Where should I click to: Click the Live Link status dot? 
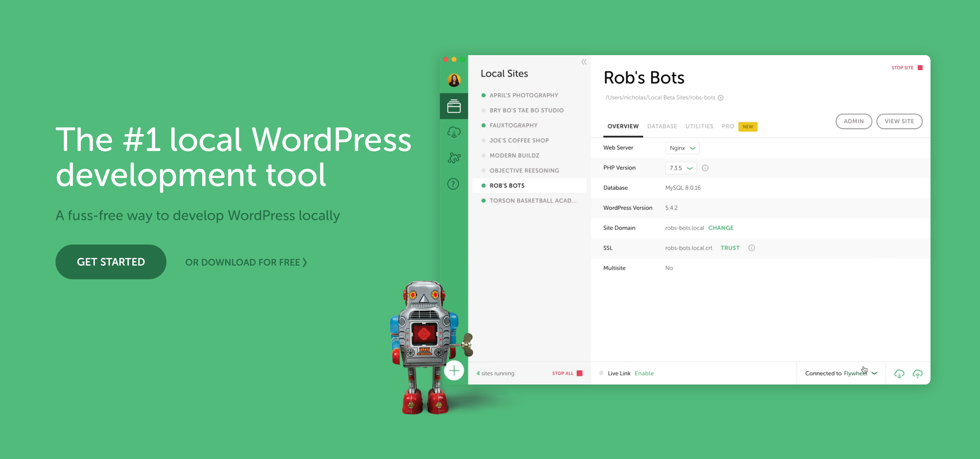point(601,373)
